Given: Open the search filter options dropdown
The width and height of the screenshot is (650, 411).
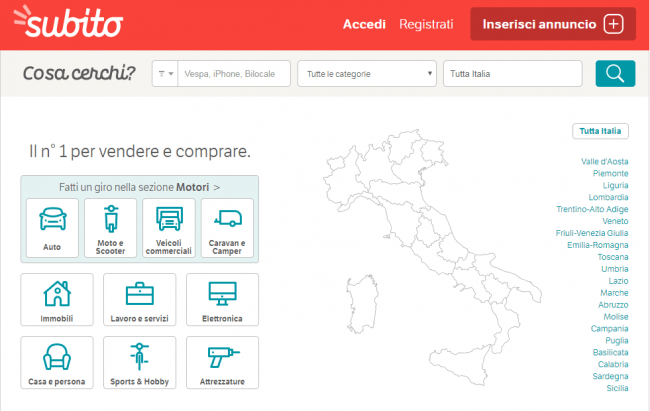Looking at the screenshot, I should point(165,73).
